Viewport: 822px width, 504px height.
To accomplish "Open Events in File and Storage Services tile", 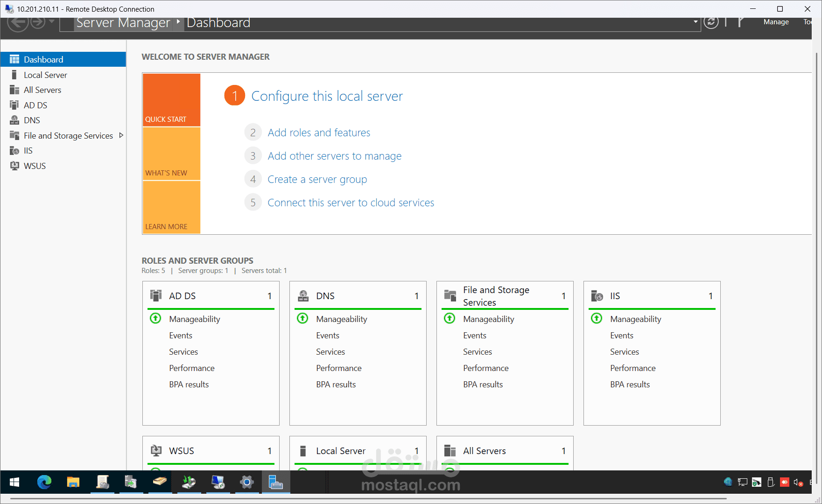I will coord(475,335).
